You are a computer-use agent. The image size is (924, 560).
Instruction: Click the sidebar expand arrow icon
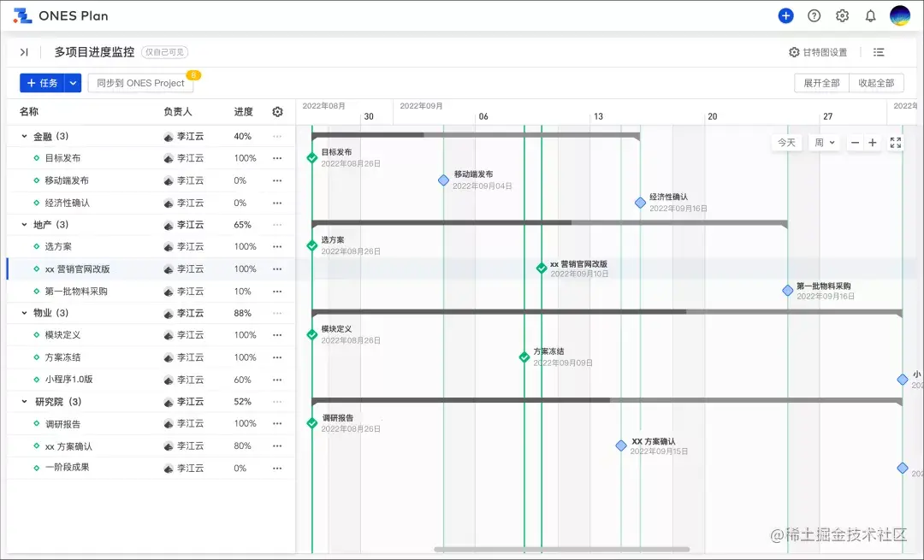[24, 52]
